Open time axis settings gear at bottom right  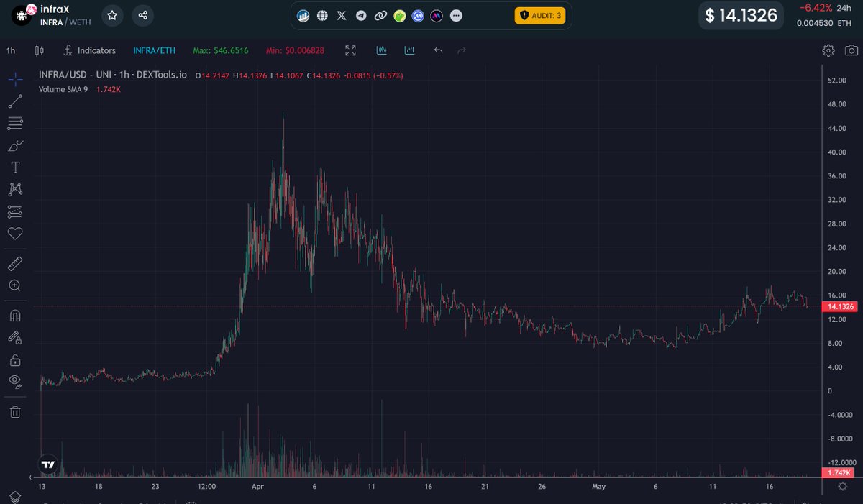point(842,487)
